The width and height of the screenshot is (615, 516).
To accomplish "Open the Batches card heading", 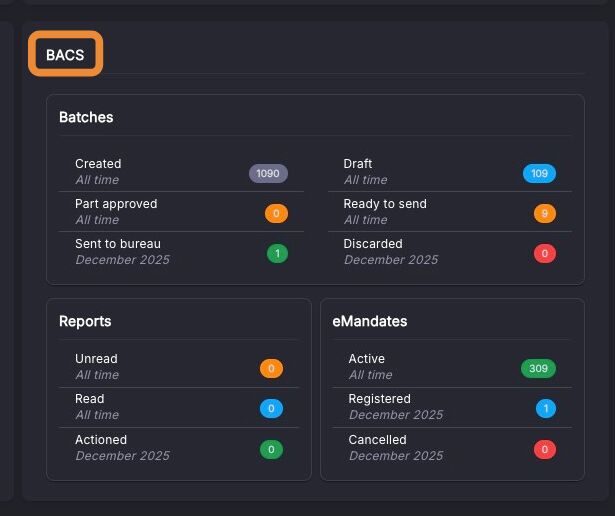I will pyautogui.click(x=86, y=117).
